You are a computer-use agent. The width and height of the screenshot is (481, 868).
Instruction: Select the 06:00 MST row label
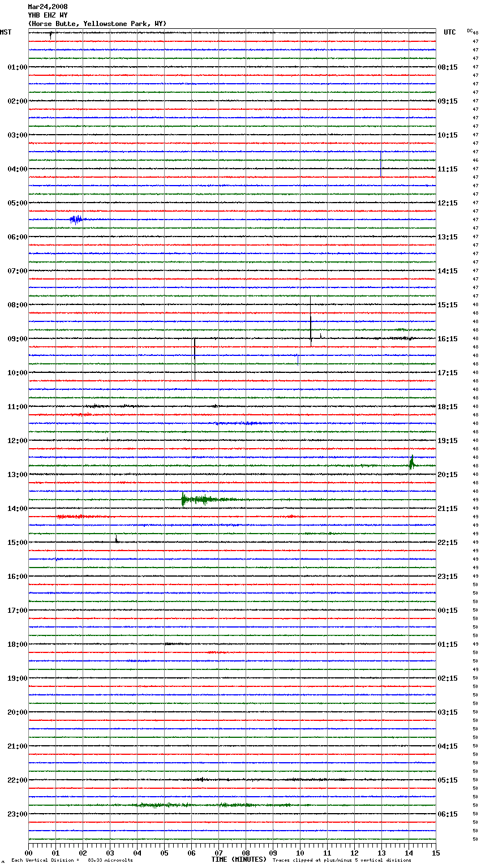tap(18, 237)
